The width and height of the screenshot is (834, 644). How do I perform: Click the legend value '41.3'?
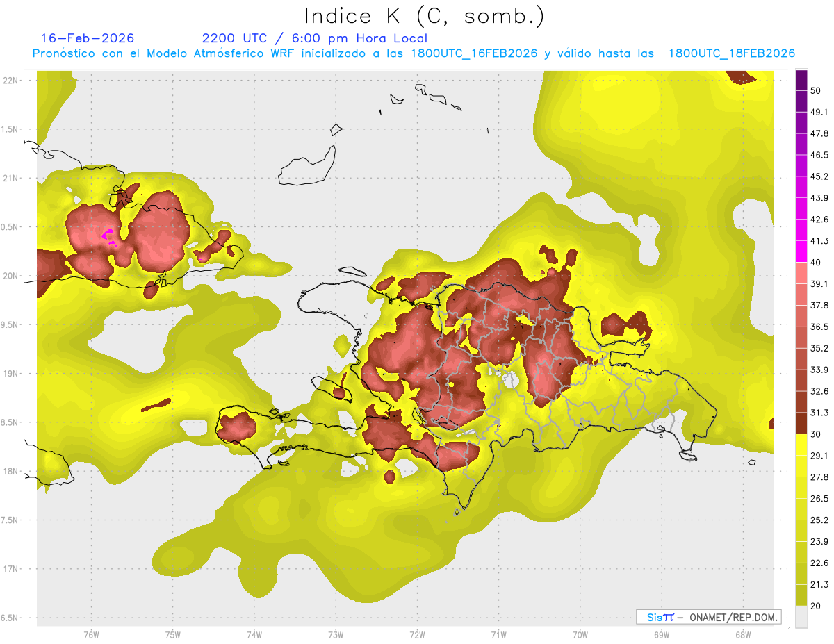coord(819,241)
